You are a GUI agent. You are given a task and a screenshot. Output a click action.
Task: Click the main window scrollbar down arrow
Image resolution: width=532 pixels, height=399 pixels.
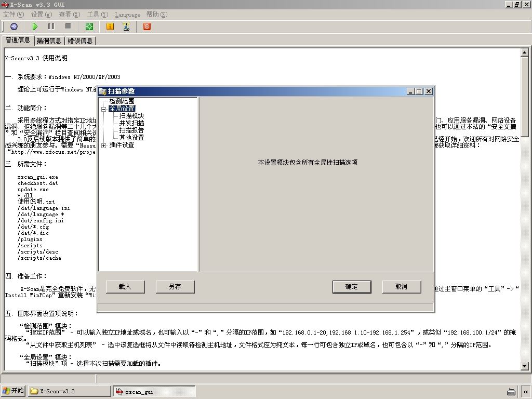click(525, 366)
